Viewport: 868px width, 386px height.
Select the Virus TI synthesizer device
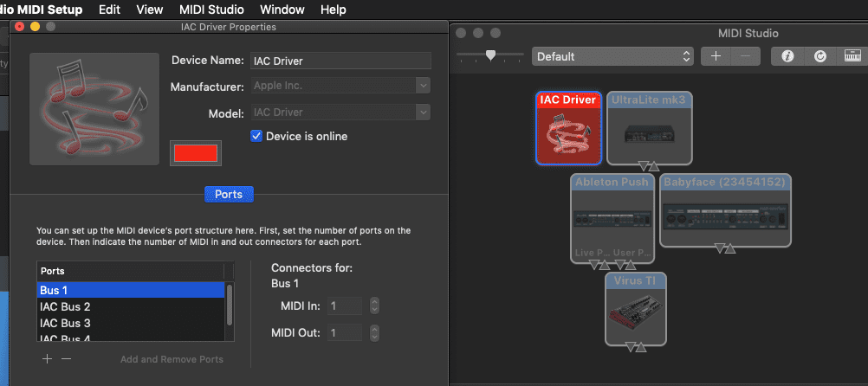pyautogui.click(x=636, y=309)
